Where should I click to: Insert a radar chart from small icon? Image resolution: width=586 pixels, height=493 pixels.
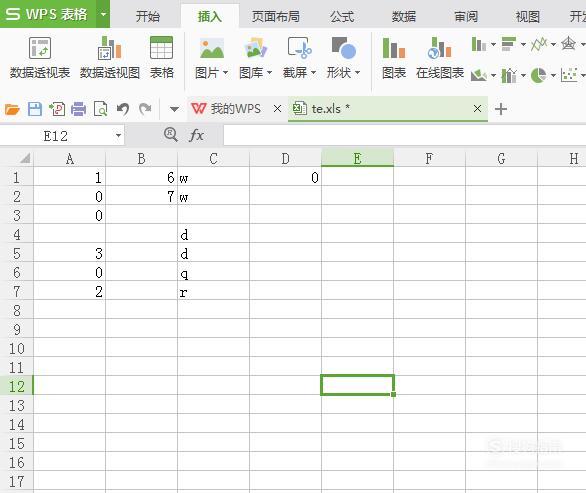pos(568,44)
